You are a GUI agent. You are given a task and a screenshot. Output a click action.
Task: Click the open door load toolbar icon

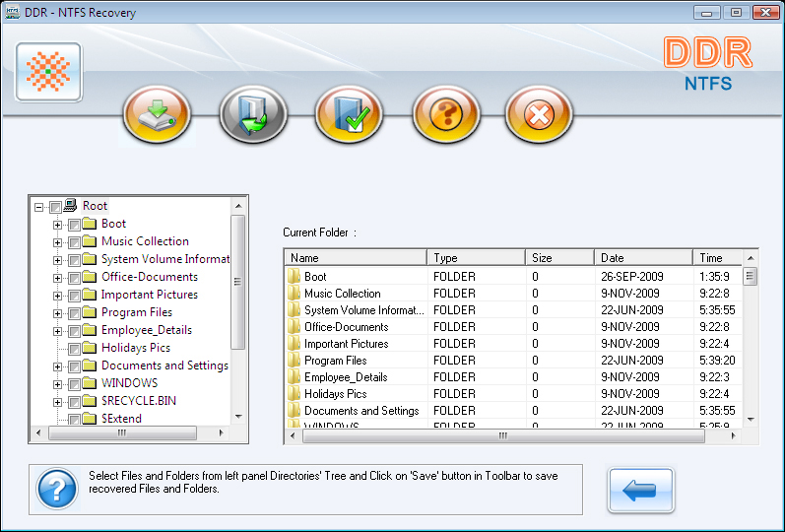[253, 114]
